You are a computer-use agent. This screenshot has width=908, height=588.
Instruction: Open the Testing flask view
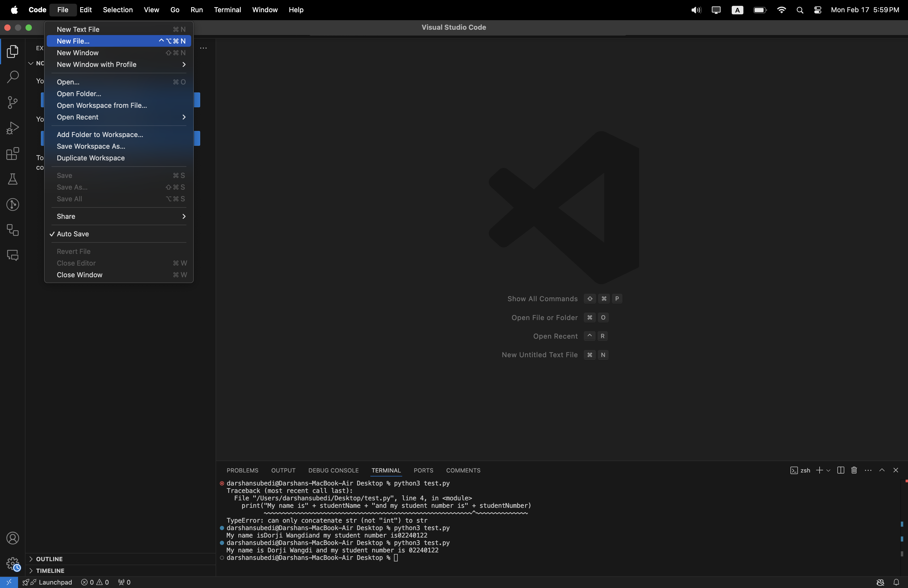pos(12,179)
